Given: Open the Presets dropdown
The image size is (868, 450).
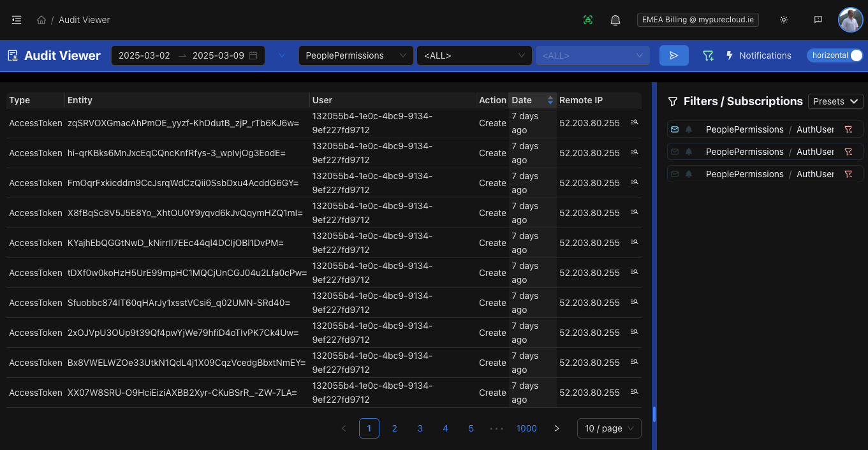Looking at the screenshot, I should (835, 101).
